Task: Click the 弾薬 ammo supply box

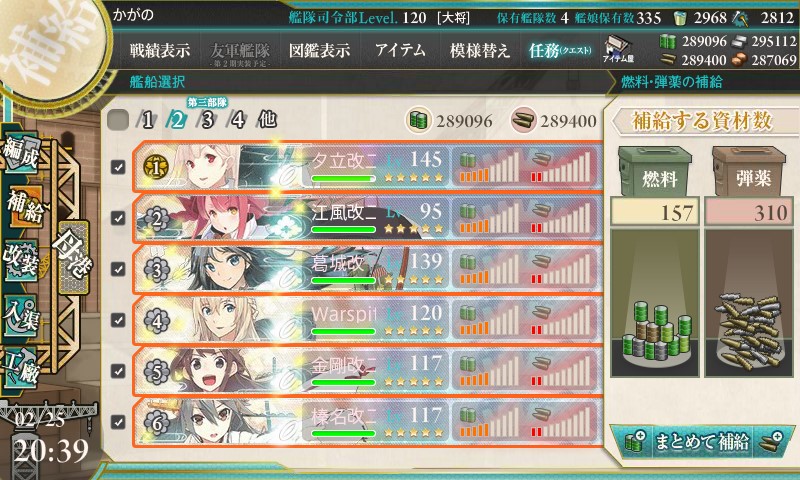Action: (x=748, y=172)
